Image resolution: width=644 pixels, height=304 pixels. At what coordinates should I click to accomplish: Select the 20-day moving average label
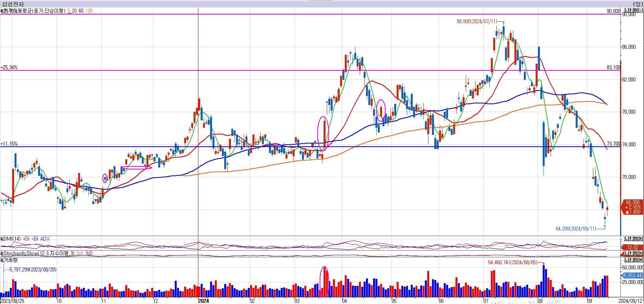click(x=74, y=11)
